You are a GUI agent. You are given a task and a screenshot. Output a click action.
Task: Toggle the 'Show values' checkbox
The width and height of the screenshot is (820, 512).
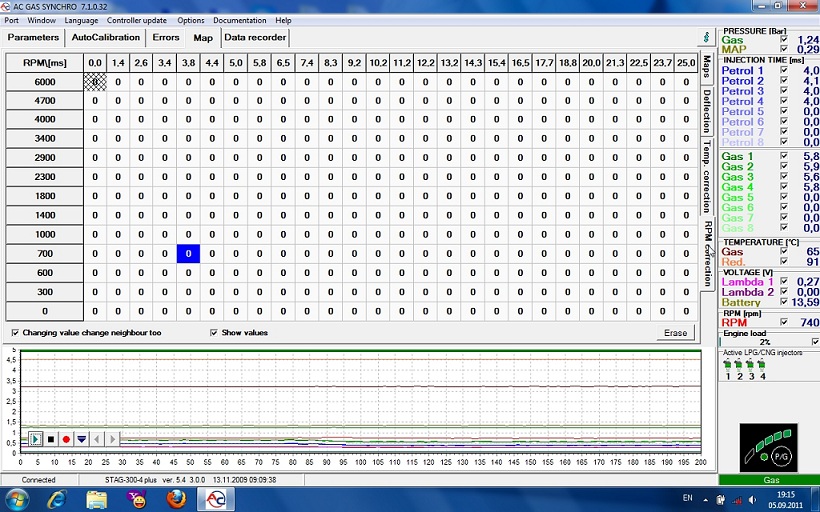pos(214,333)
